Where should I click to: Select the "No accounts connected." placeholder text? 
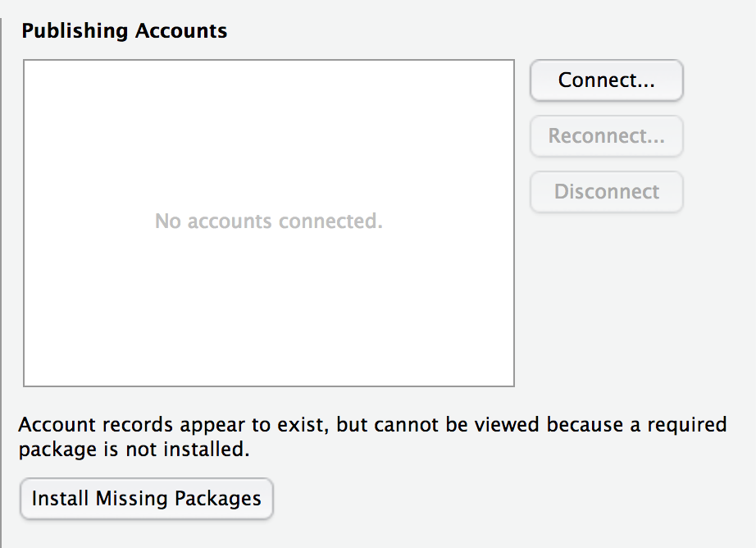pyautogui.click(x=269, y=221)
